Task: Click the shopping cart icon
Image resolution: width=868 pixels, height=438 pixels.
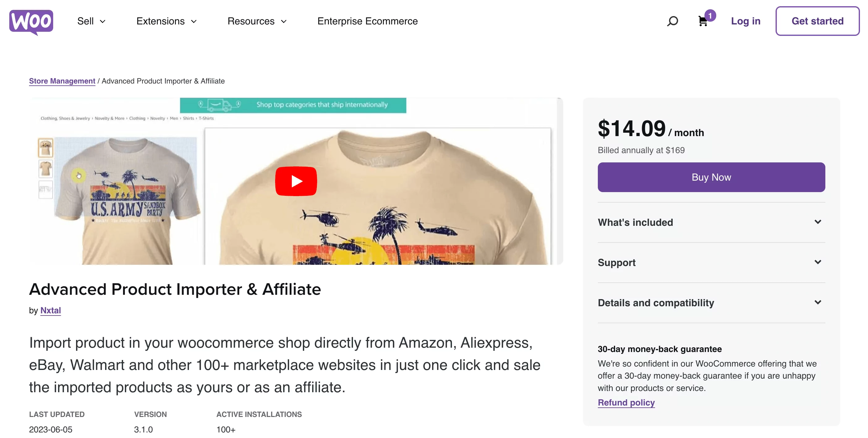Action: (x=703, y=21)
